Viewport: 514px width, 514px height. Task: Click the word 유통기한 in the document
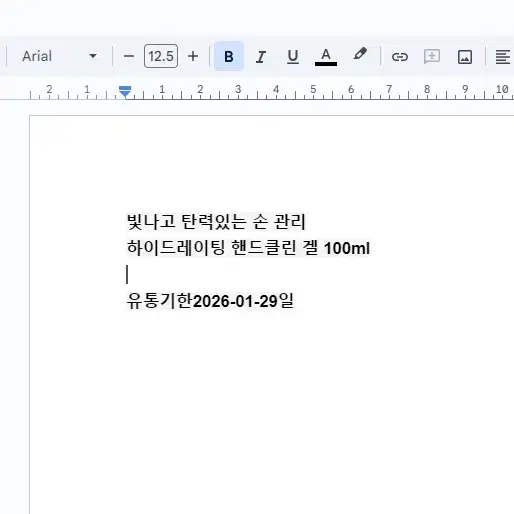tap(159, 301)
